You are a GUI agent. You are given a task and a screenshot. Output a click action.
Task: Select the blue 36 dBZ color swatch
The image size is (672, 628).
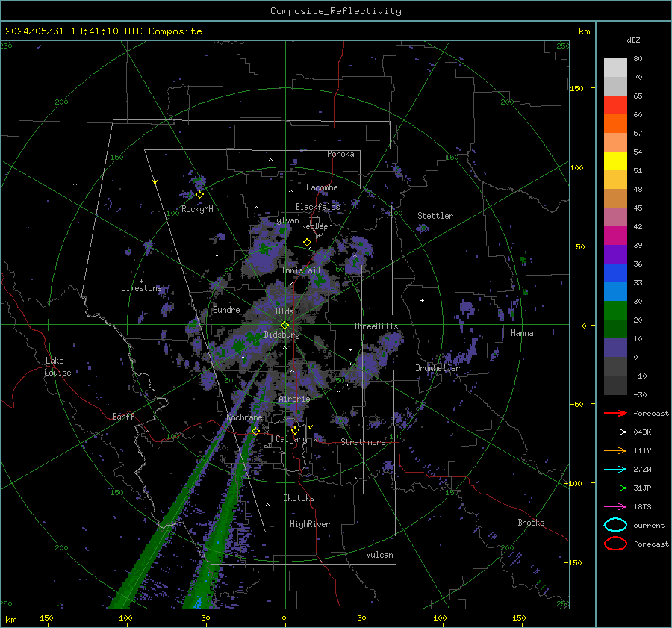(x=615, y=273)
